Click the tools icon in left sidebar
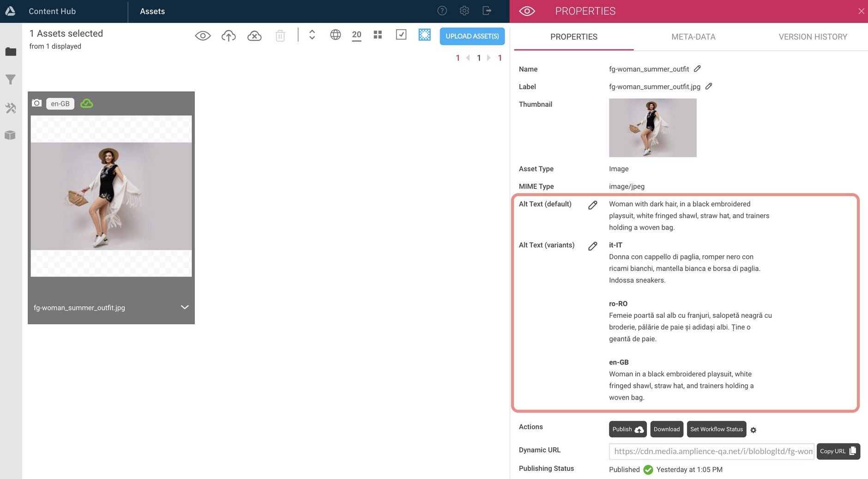This screenshot has width=868, height=479. pyautogui.click(x=11, y=108)
